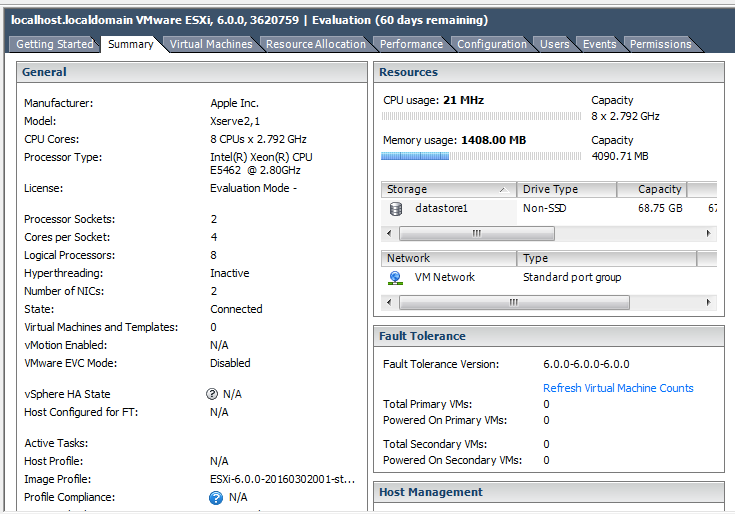735x514 pixels.
Task: Click the General panel header
Action: tap(192, 72)
